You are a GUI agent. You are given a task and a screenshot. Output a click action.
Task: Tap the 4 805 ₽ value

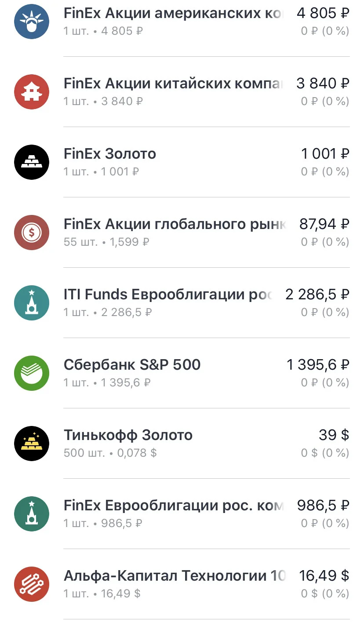coord(323,13)
